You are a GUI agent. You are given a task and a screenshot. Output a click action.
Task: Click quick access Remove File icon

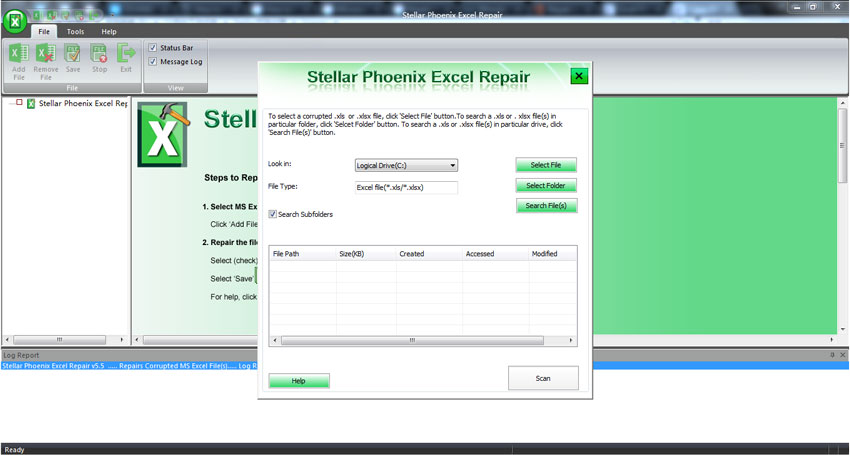(x=51, y=15)
